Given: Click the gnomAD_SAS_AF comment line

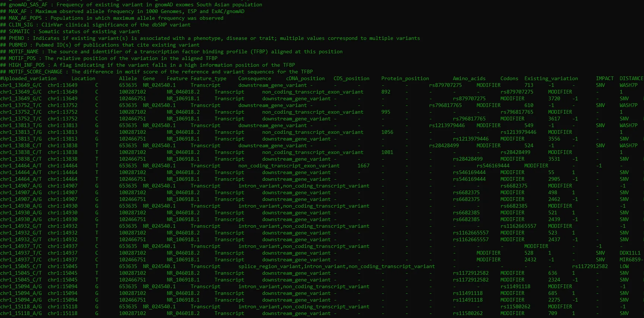Looking at the screenshot, I should click(131, 5).
